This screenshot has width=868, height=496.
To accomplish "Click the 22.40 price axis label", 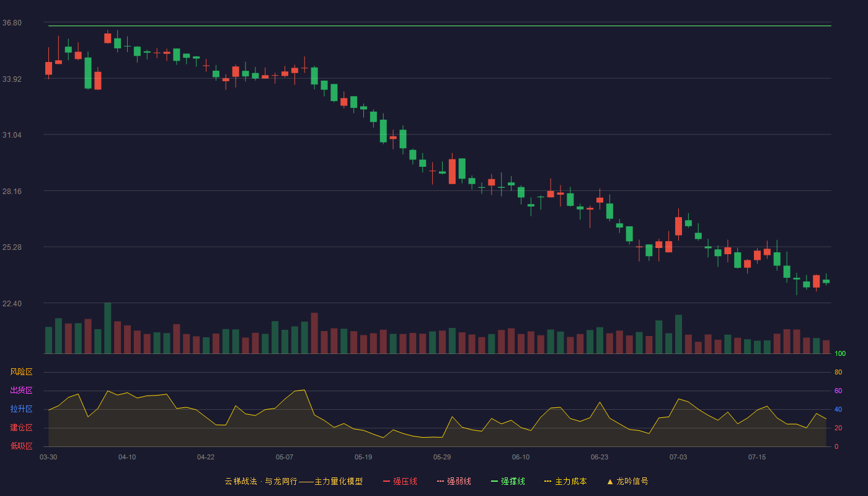I will (12, 303).
